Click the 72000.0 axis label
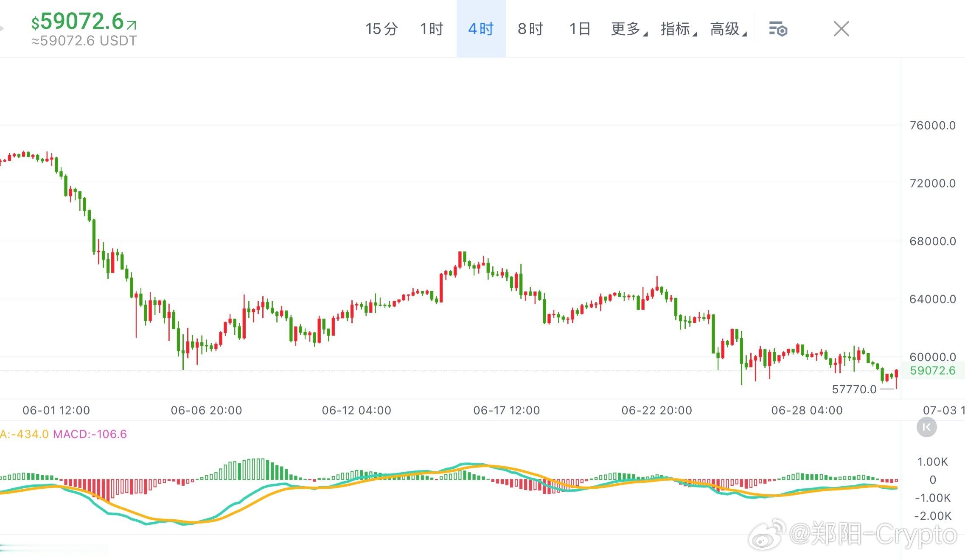Viewport: 965px width, 560px height. [932, 183]
